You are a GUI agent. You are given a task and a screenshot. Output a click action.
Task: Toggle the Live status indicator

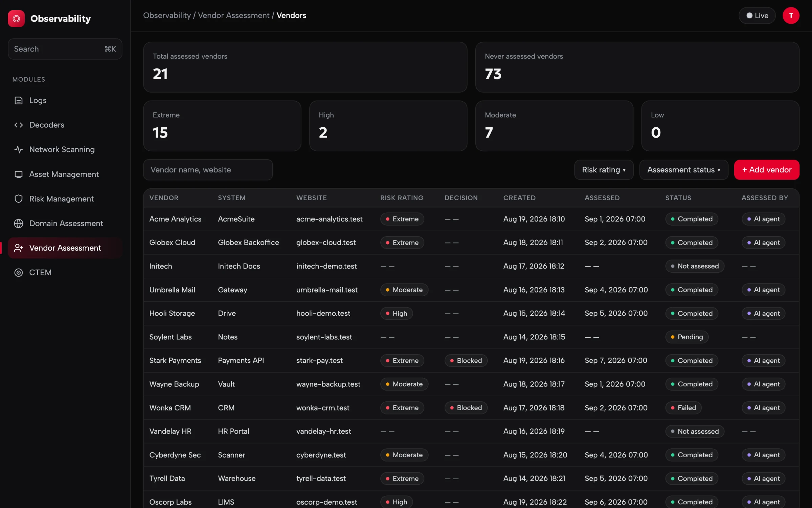tap(757, 16)
